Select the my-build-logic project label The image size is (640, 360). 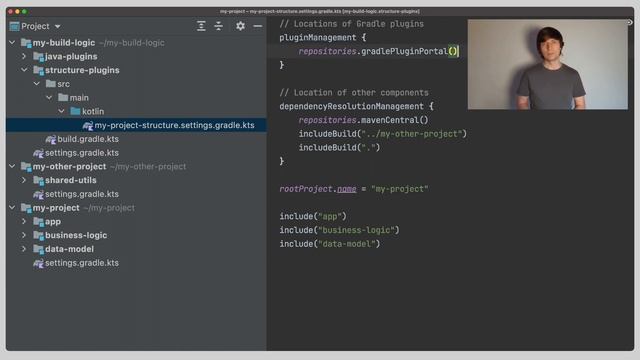click(x=64, y=43)
